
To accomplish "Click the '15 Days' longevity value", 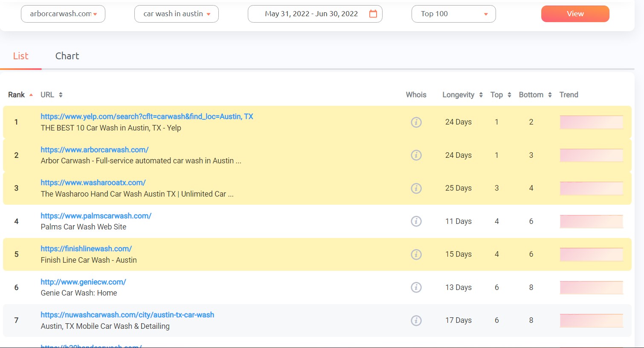I will 458,254.
